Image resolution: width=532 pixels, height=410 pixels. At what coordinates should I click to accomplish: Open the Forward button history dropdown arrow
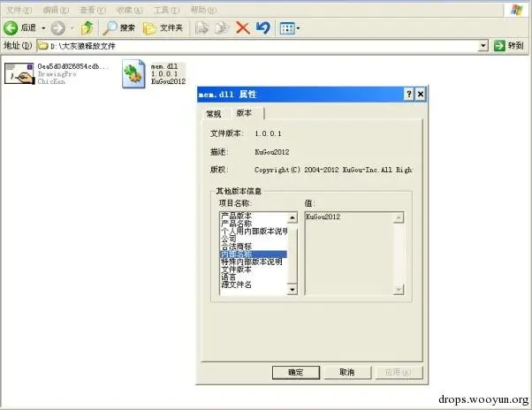click(72, 28)
